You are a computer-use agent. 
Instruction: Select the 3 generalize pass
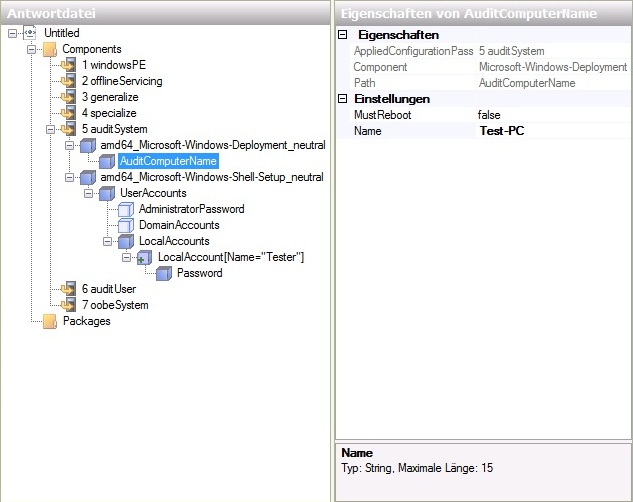(x=110, y=97)
